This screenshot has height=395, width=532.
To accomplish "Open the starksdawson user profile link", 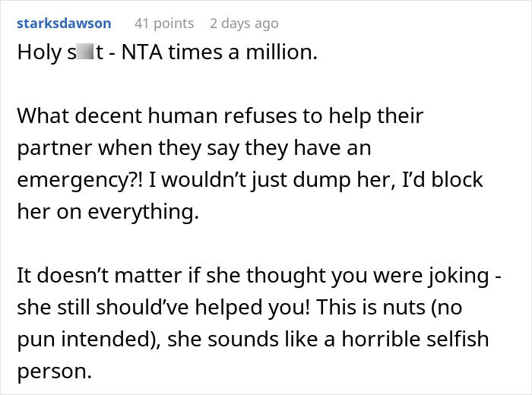I will click(x=63, y=24).
